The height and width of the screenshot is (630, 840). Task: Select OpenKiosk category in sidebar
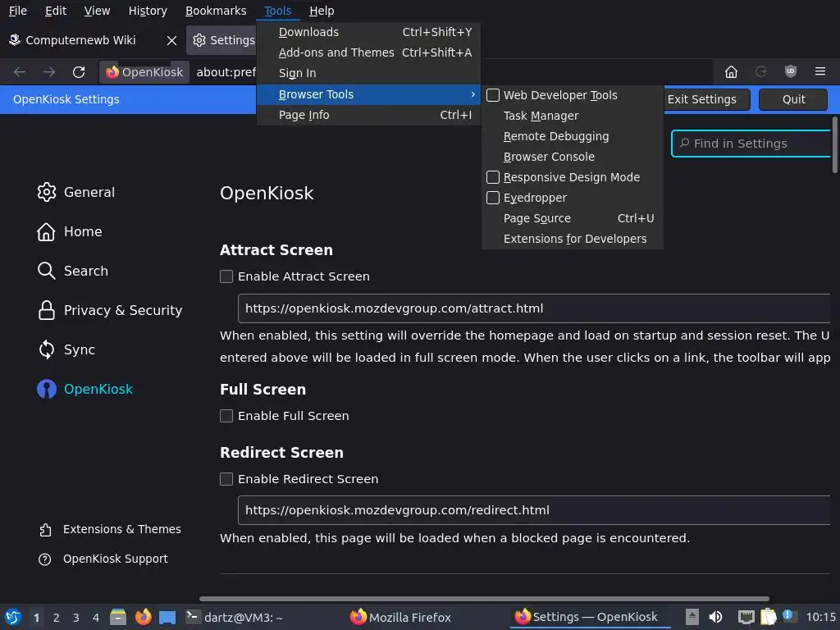click(x=84, y=389)
